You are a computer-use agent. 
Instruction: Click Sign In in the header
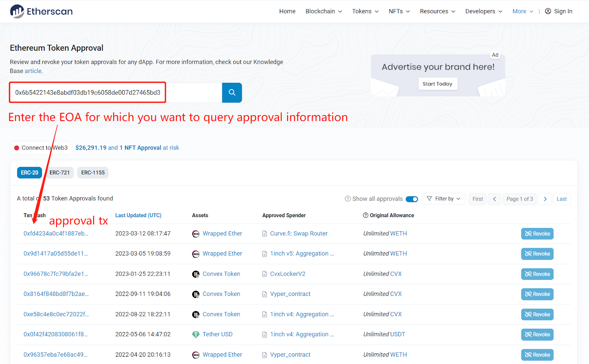point(558,11)
